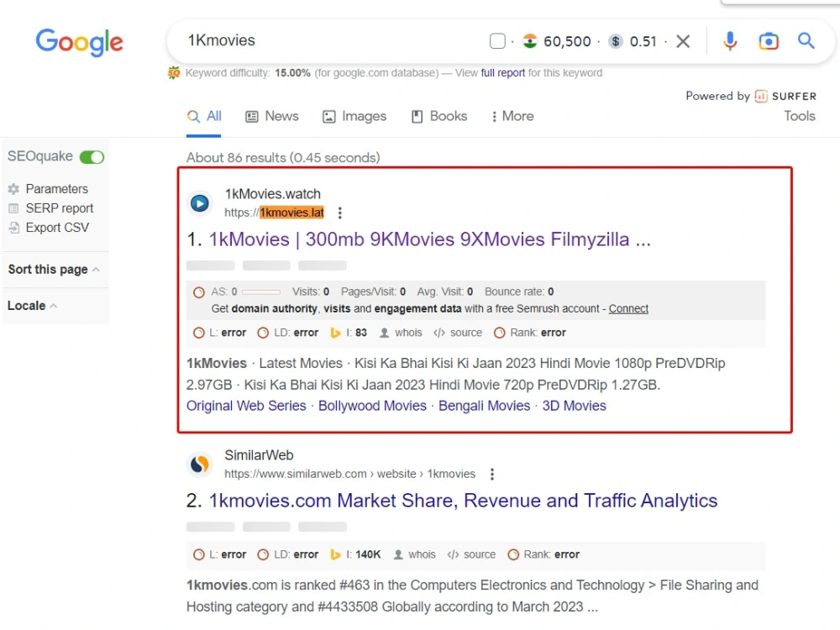Tick the keyword checkbox in search bar
Image resolution: width=840 pixels, height=630 pixels.
point(497,41)
